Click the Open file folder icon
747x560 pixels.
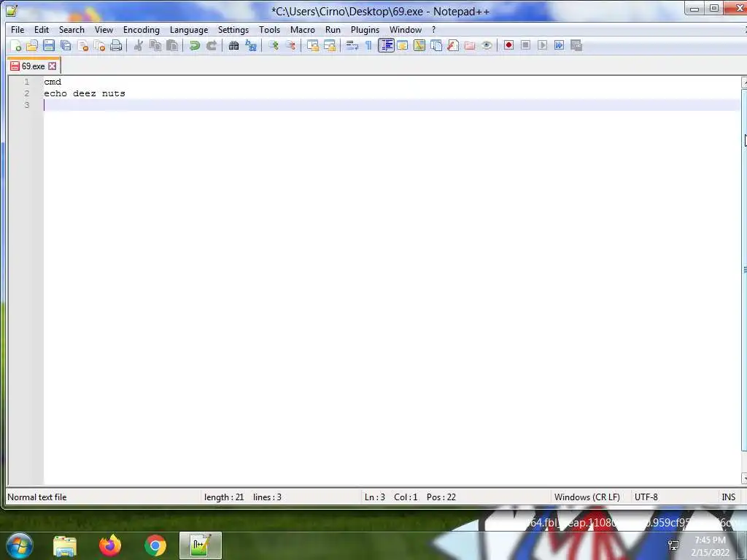(32, 46)
